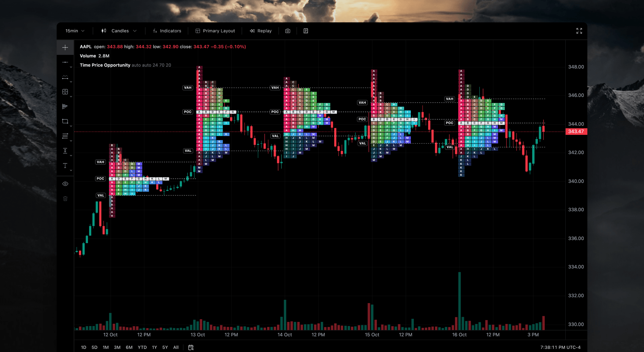
Task: Select the crosshair cursor tool
Action: pyautogui.click(x=65, y=47)
